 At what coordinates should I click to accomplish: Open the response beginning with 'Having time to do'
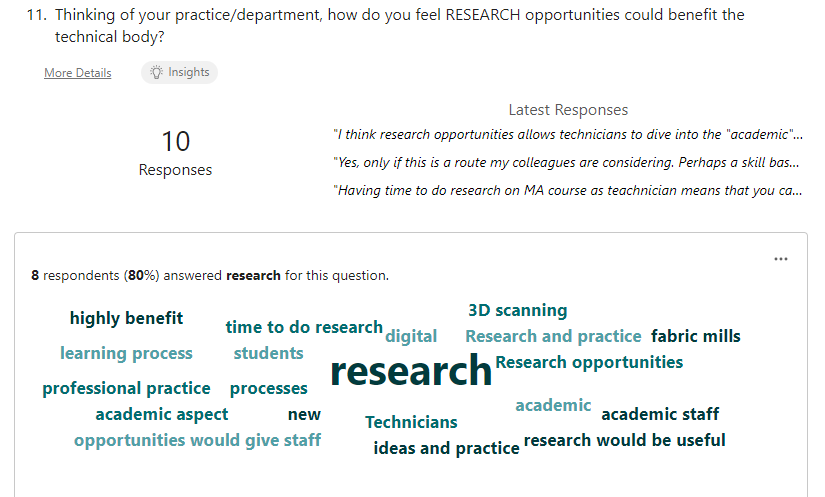(567, 190)
